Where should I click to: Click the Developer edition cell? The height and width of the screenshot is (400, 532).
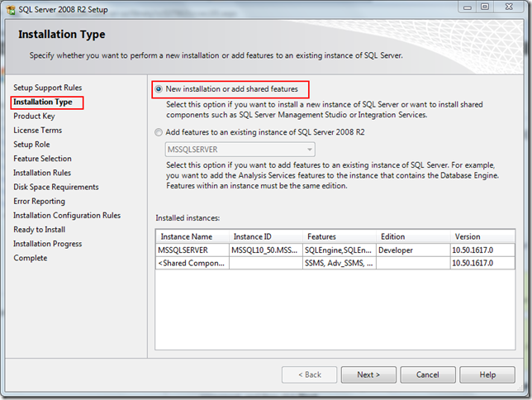point(413,250)
